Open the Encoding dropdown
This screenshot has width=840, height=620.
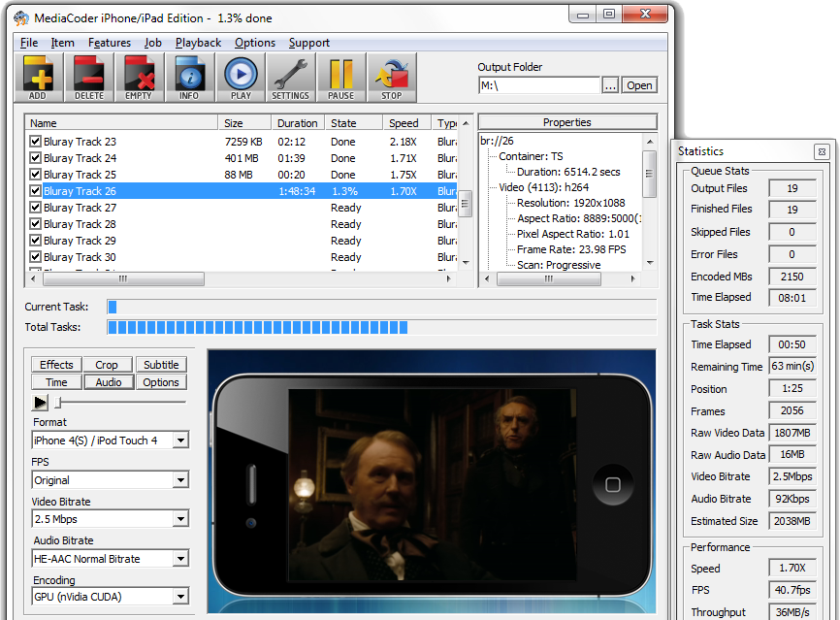[x=181, y=597]
